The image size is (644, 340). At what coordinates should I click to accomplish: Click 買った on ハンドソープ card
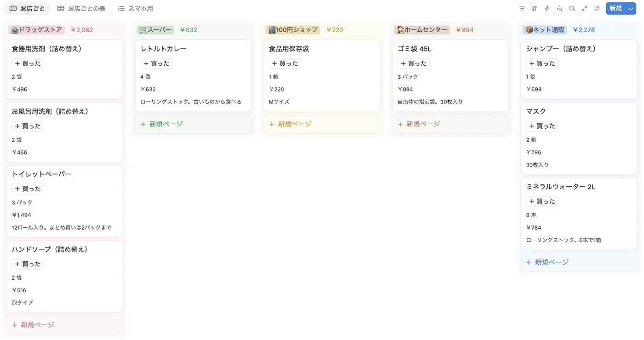point(28,264)
